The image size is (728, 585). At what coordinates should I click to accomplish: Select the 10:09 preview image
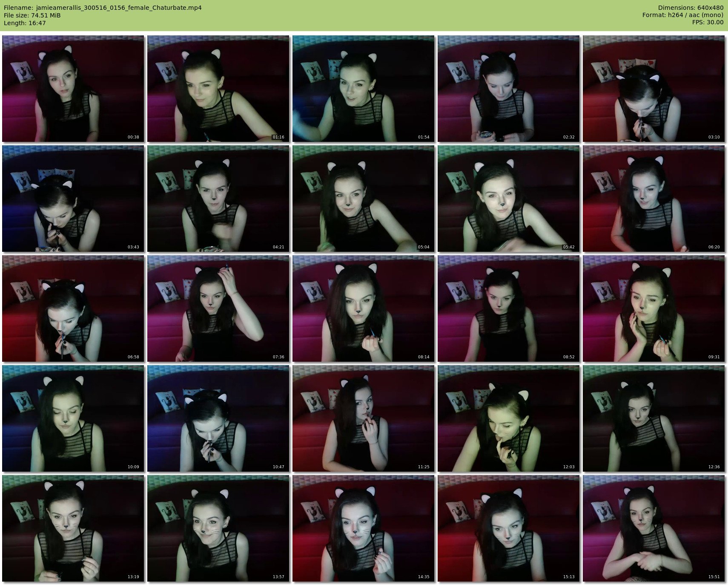coord(73,418)
